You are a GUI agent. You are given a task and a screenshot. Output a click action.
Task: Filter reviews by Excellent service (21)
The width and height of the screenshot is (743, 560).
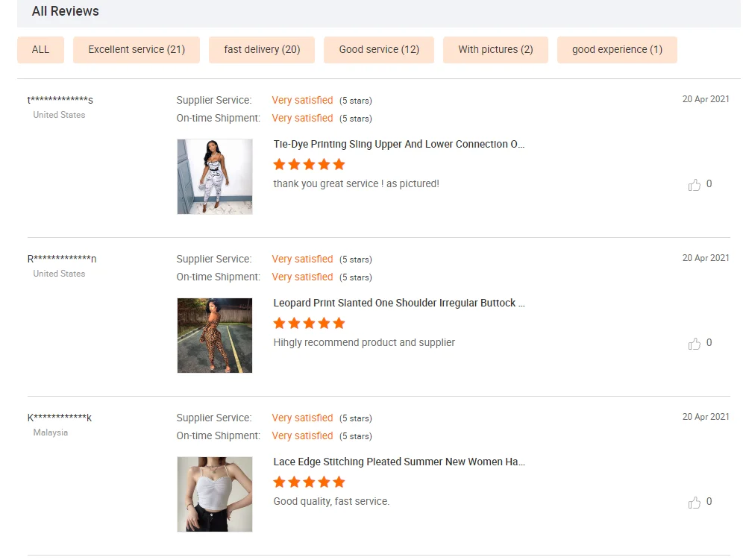tap(137, 50)
